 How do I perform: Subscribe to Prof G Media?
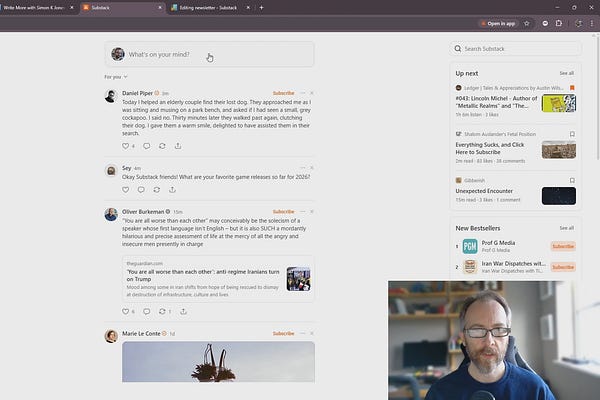point(563,246)
